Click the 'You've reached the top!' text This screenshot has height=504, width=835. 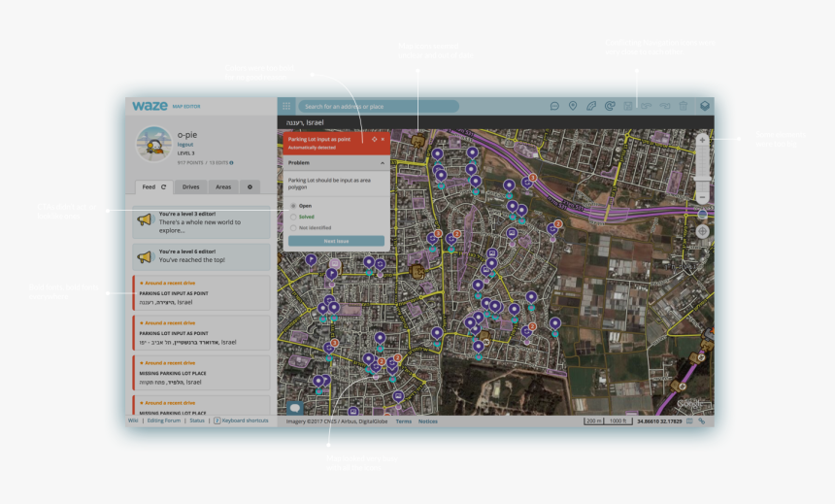coord(191,260)
